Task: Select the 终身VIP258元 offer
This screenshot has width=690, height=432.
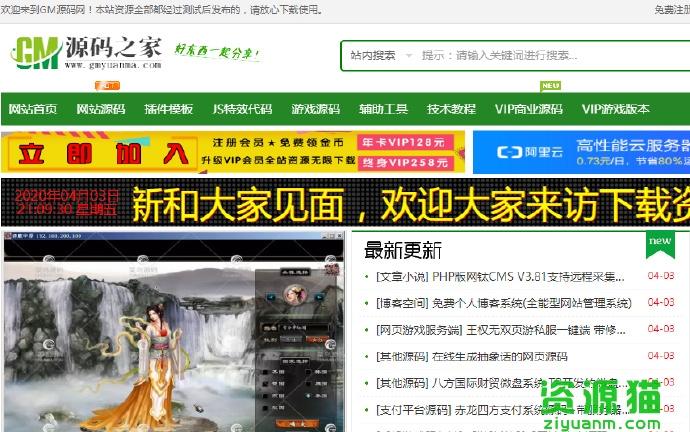Action: click(405, 163)
